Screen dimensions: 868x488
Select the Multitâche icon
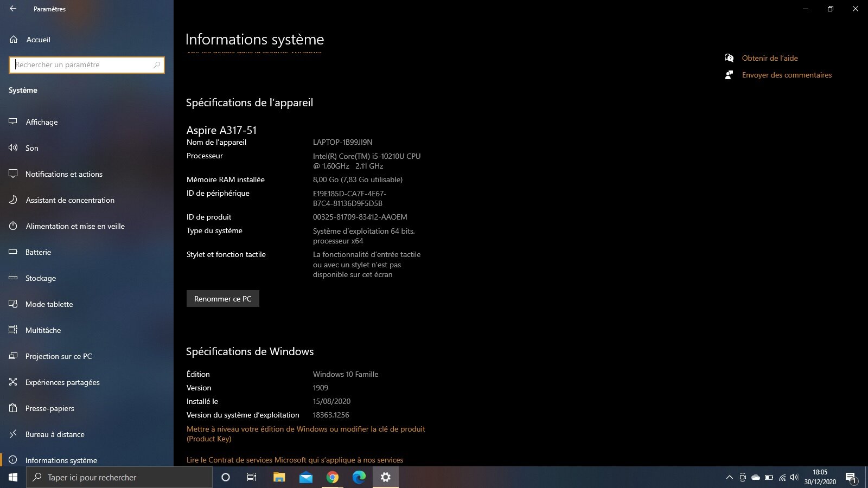point(13,330)
